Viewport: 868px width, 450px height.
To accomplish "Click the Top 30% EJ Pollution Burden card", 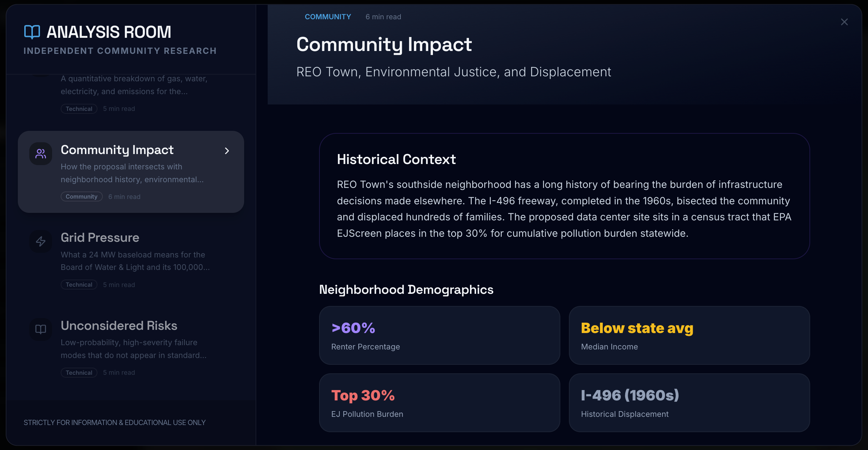I will (x=440, y=403).
